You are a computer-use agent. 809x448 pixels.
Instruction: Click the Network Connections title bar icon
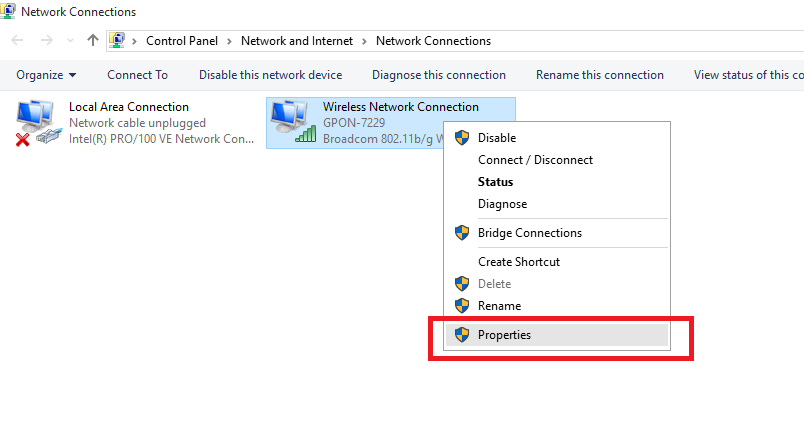[x=8, y=10]
